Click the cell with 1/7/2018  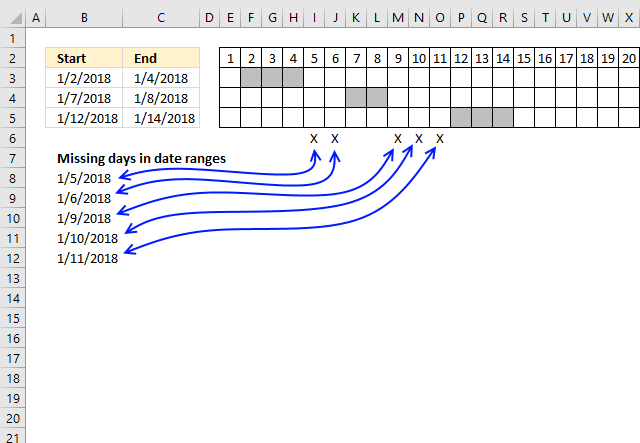point(84,98)
